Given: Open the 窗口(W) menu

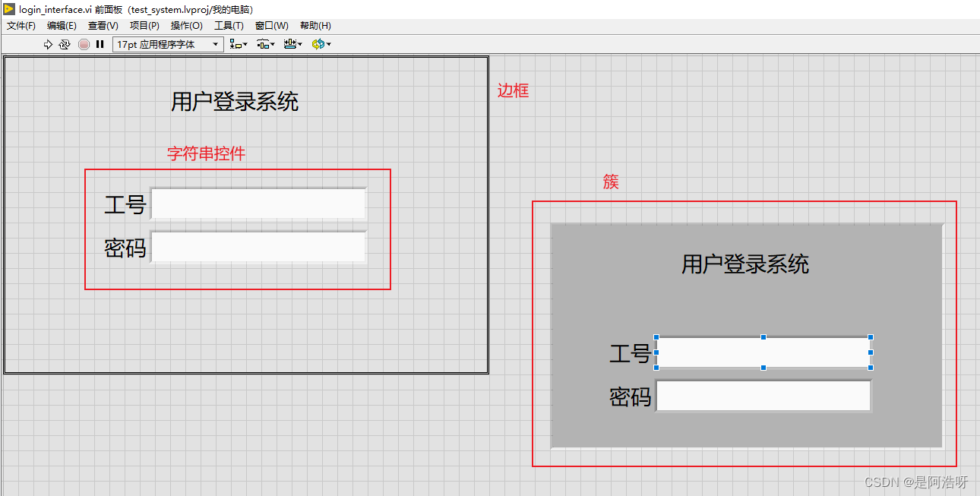Looking at the screenshot, I should (x=270, y=25).
